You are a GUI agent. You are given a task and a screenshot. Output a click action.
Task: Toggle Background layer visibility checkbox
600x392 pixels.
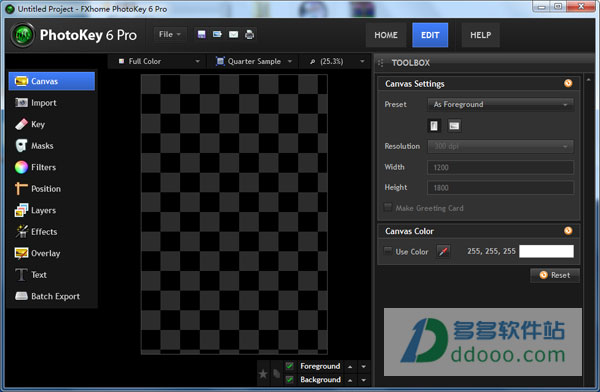coord(290,379)
